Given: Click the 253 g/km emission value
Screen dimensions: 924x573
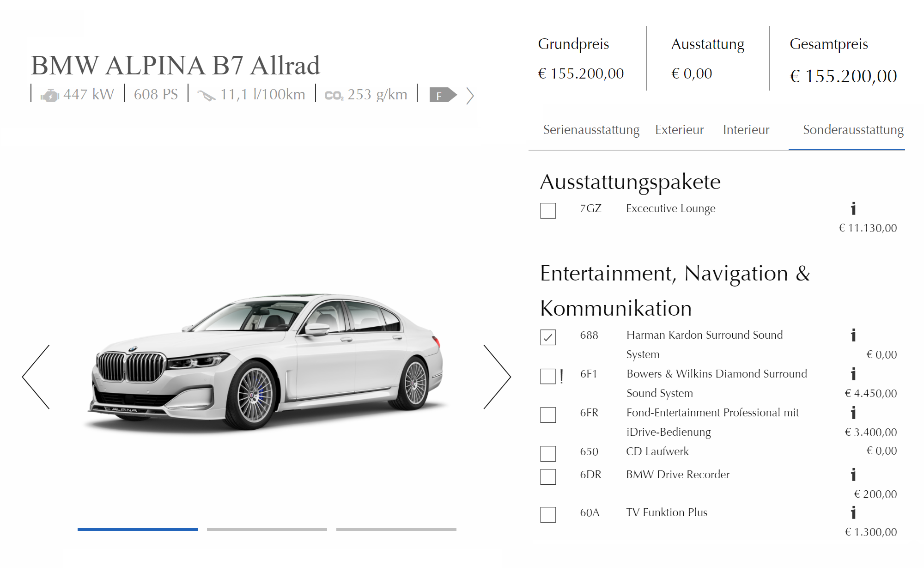Looking at the screenshot, I should pyautogui.click(x=377, y=94).
